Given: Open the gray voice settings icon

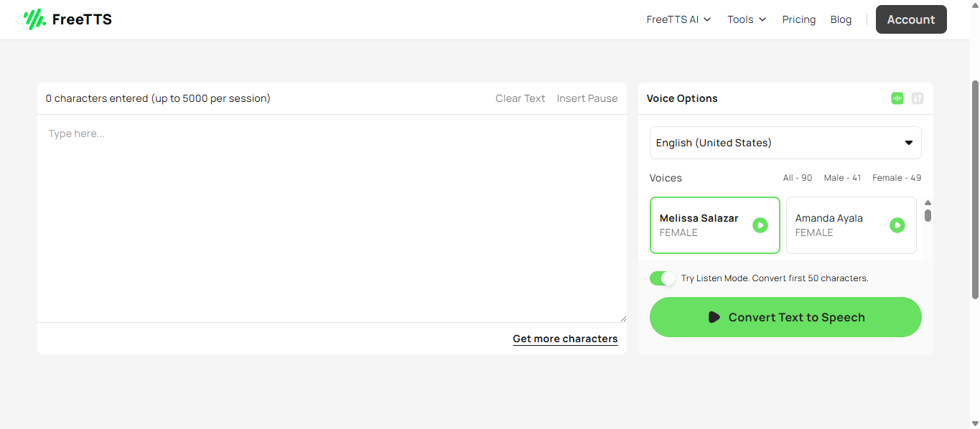Looking at the screenshot, I should [917, 98].
